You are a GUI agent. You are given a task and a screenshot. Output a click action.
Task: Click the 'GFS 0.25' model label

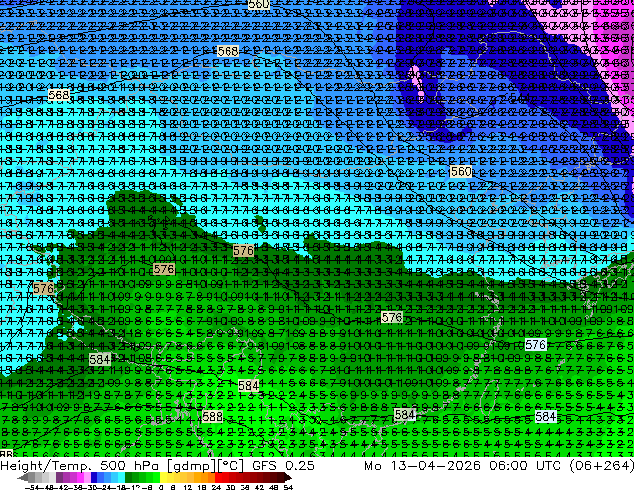(283, 466)
